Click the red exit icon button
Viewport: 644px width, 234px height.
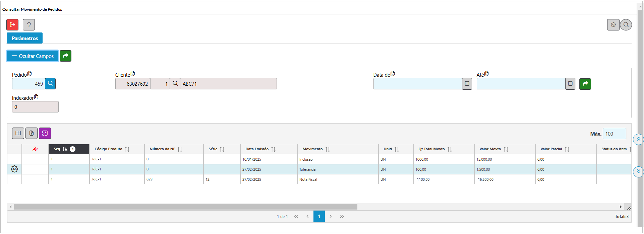12,25
